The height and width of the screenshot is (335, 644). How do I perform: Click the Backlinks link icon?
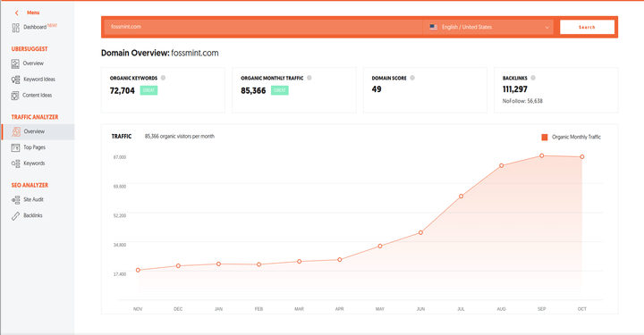coord(15,215)
